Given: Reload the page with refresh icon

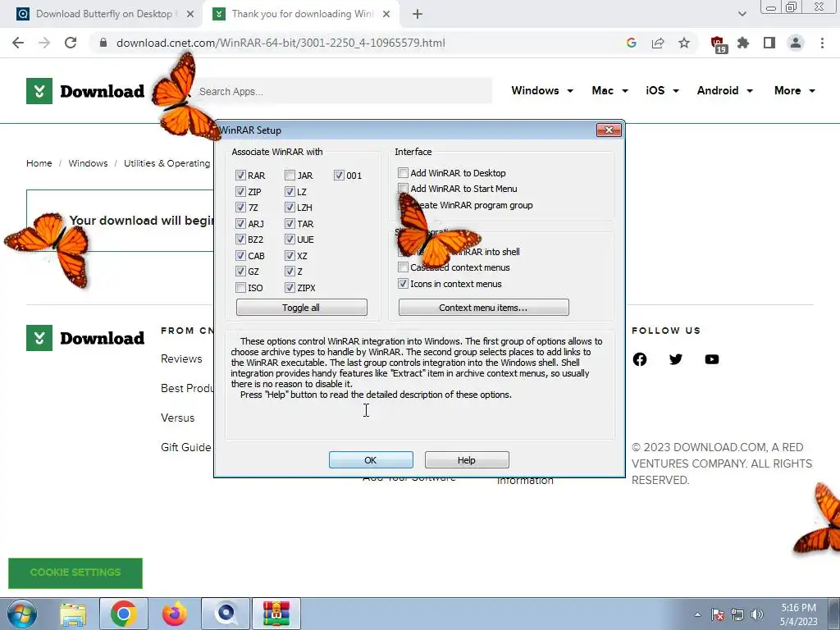Looking at the screenshot, I should click(71, 43).
